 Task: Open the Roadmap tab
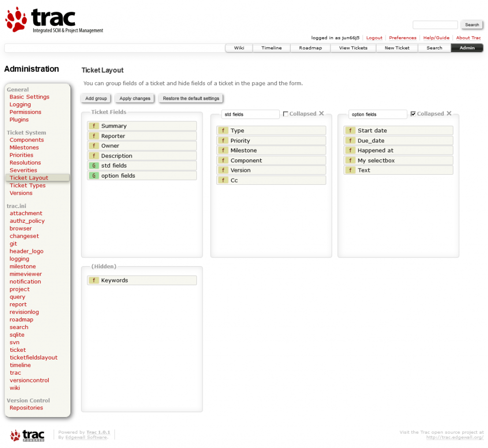coord(310,48)
